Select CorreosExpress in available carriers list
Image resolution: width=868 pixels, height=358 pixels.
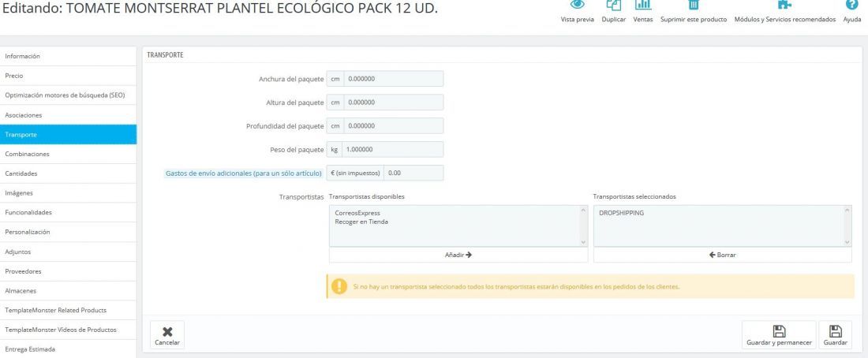click(x=357, y=213)
